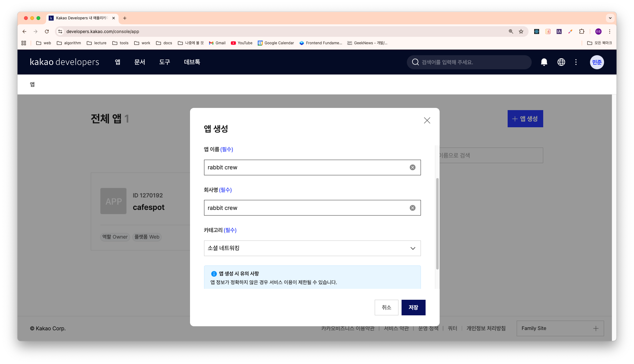
Task: Open the 도구 navigation menu
Action: (164, 62)
